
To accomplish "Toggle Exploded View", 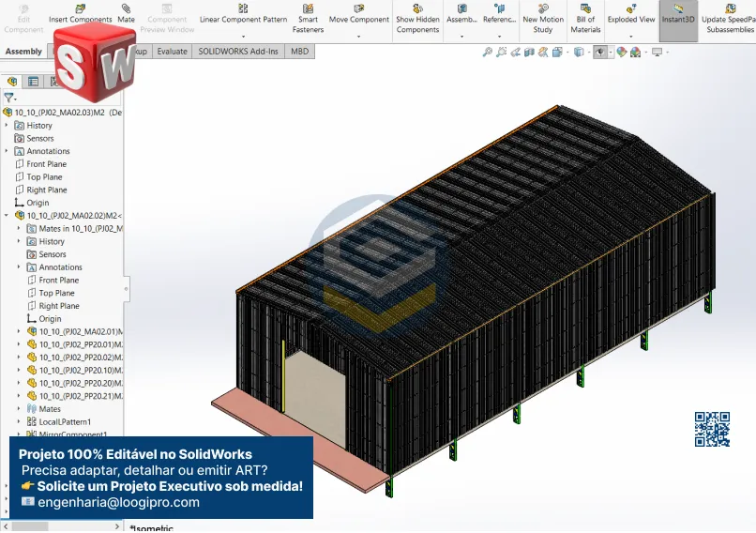I will tap(630, 13).
